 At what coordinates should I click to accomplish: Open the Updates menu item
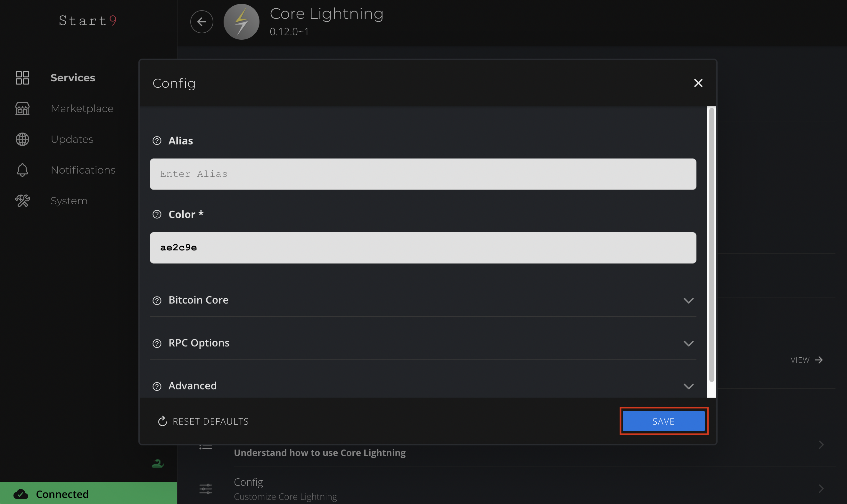click(x=72, y=139)
